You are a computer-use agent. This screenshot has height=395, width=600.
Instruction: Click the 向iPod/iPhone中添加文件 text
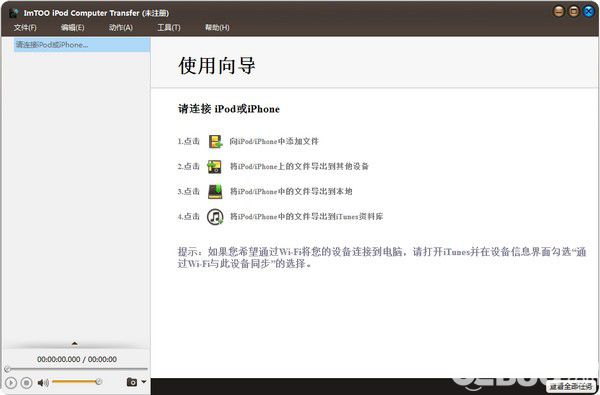[x=274, y=141]
